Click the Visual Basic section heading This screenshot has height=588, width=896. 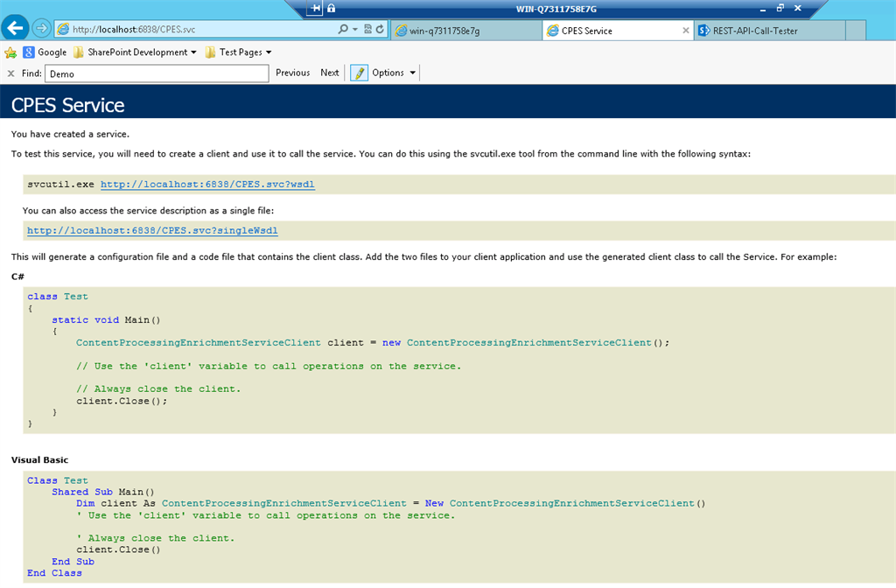(39, 460)
